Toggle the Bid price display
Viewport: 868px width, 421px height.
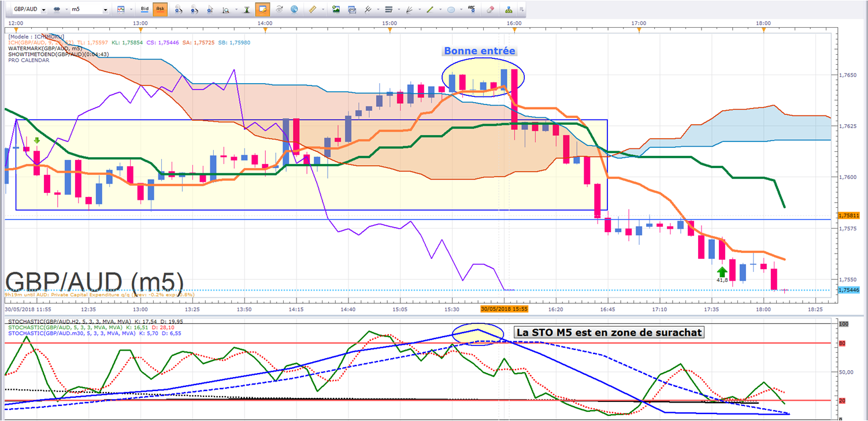144,10
